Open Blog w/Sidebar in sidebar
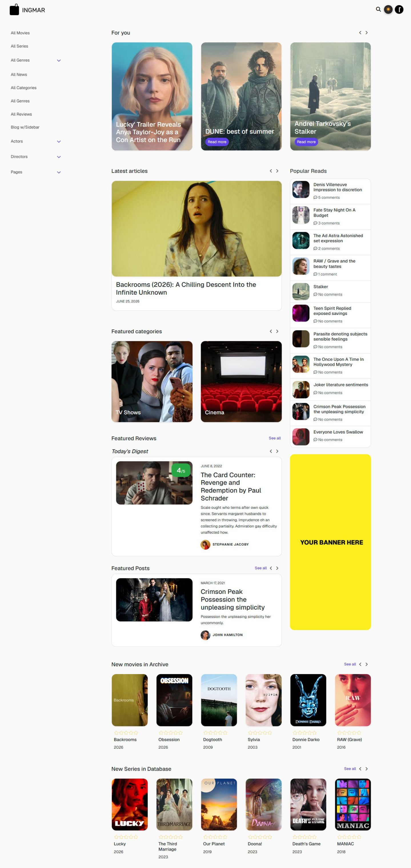The width and height of the screenshot is (411, 868). 25,127
